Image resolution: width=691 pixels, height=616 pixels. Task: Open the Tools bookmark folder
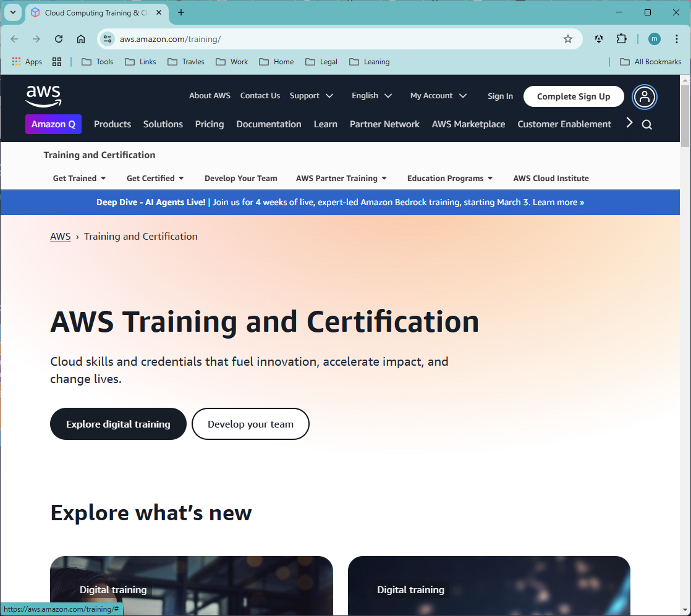coord(98,62)
